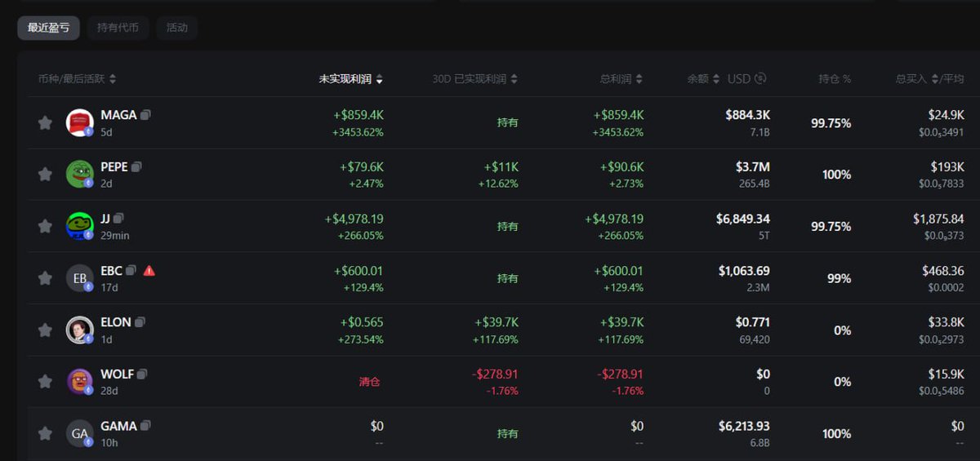
Task: Sort by 余额 column header
Action: pos(703,79)
